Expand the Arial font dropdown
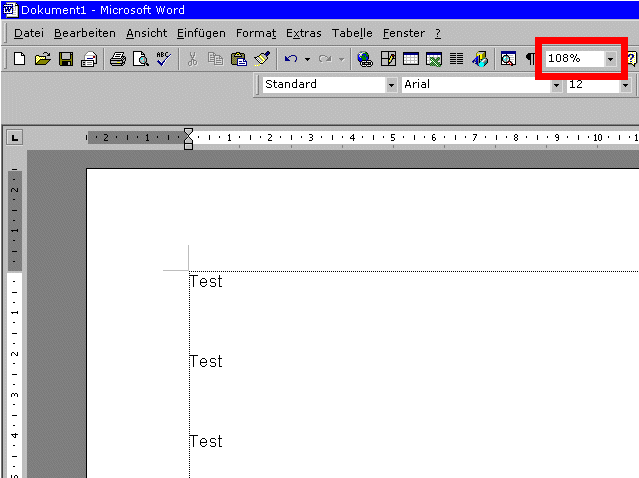 556,85
